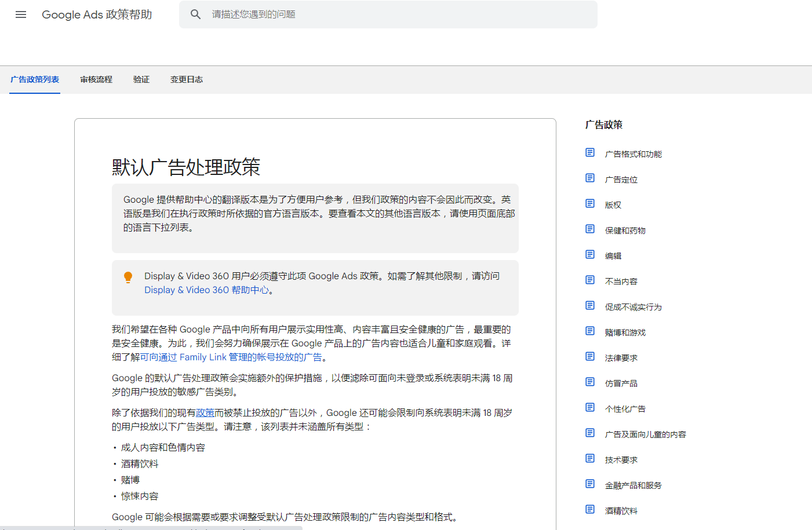This screenshot has width=812, height=530.
Task: Click the article icon beside 广告及面向儿童的内容
Action: pos(590,433)
